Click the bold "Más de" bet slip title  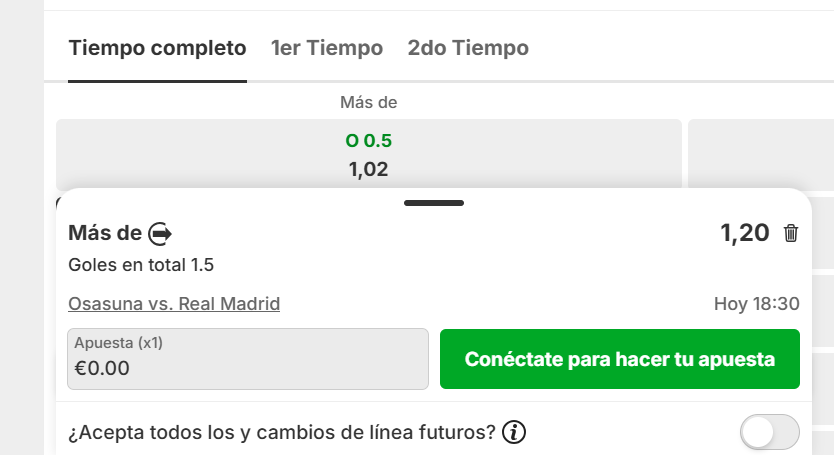[105, 233]
